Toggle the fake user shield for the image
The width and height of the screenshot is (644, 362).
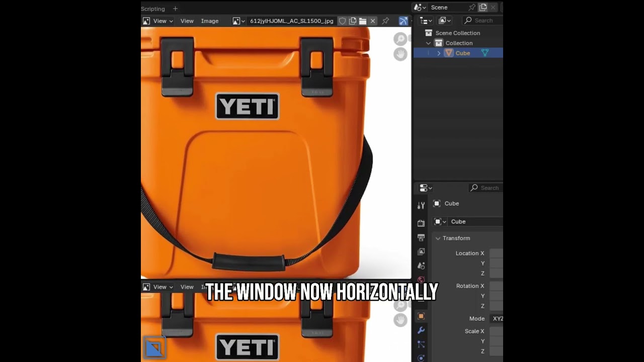click(x=343, y=21)
